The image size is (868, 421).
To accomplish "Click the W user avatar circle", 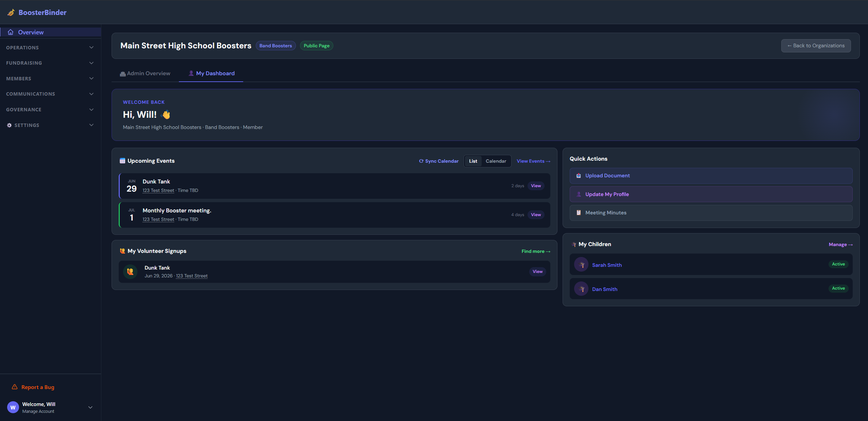I will (13, 407).
